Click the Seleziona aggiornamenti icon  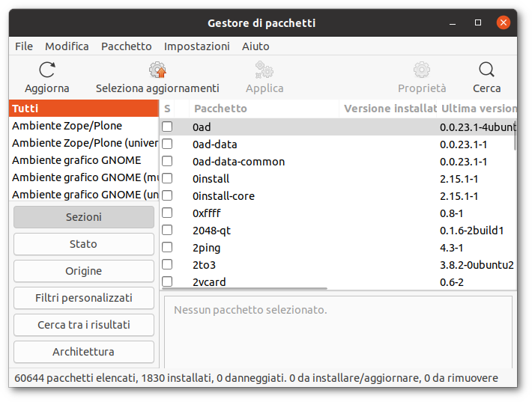click(x=157, y=70)
